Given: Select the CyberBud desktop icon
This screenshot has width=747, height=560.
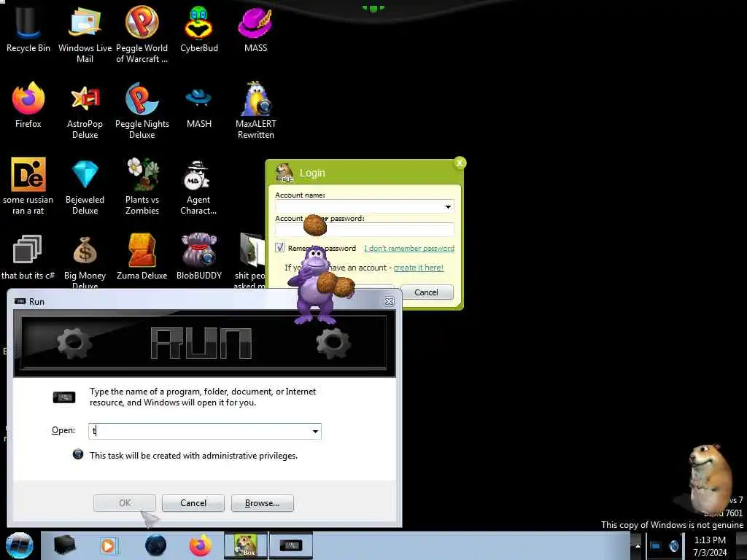Looking at the screenshot, I should (198, 28).
